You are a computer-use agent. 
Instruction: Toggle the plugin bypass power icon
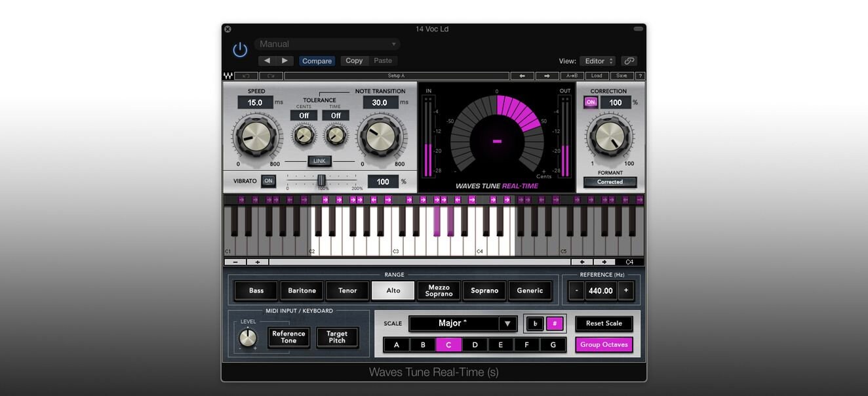(240, 50)
